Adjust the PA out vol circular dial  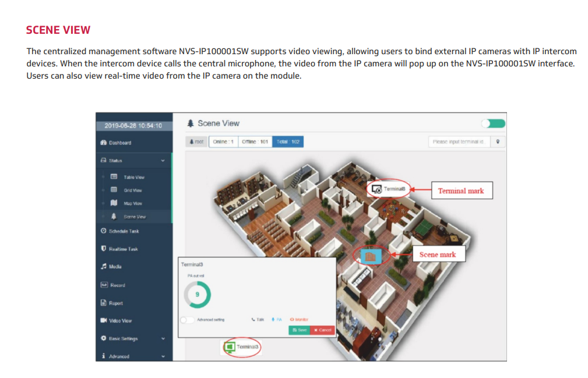click(x=197, y=295)
